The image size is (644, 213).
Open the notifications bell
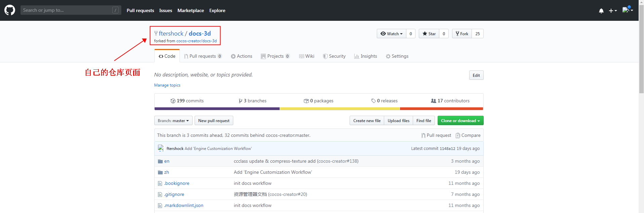pos(601,11)
